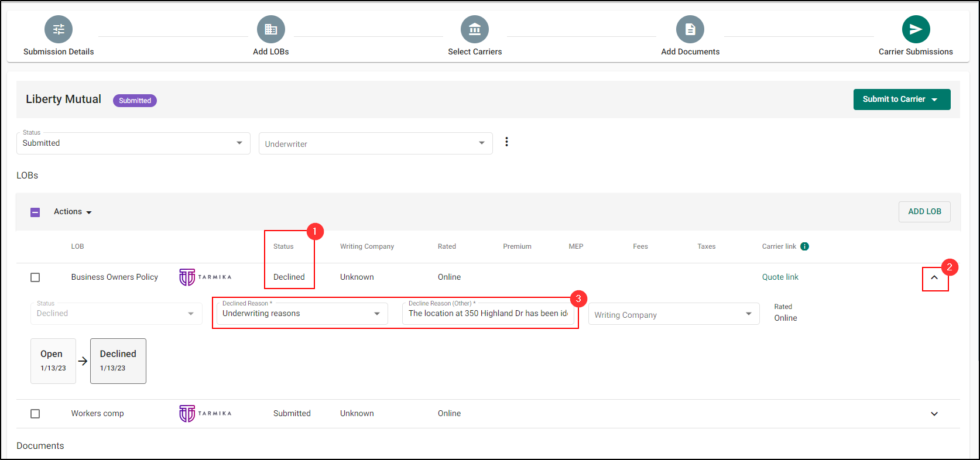Click the LOB column header
This screenshot has height=460, width=980.
point(78,246)
